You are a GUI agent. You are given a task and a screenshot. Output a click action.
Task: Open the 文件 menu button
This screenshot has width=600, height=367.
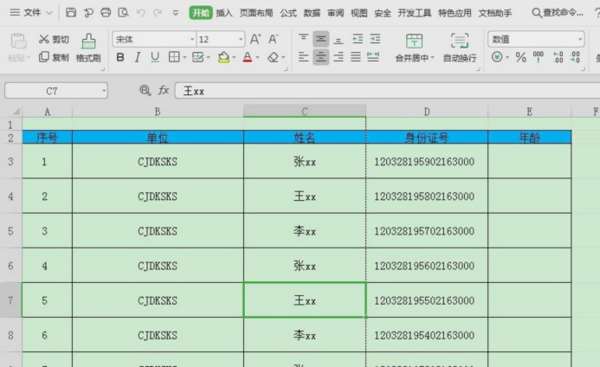(31, 13)
